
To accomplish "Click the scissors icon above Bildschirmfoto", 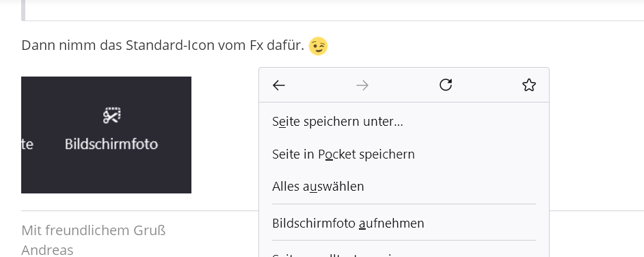I will [x=111, y=116].
